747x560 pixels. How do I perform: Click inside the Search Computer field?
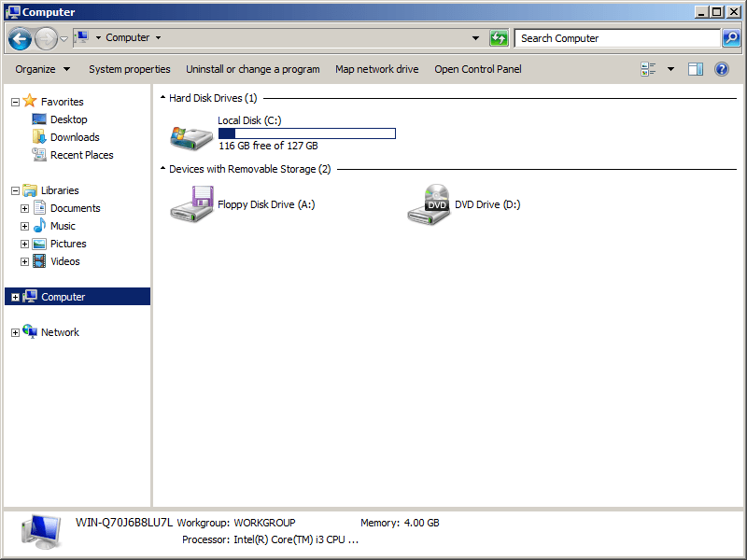[616, 38]
